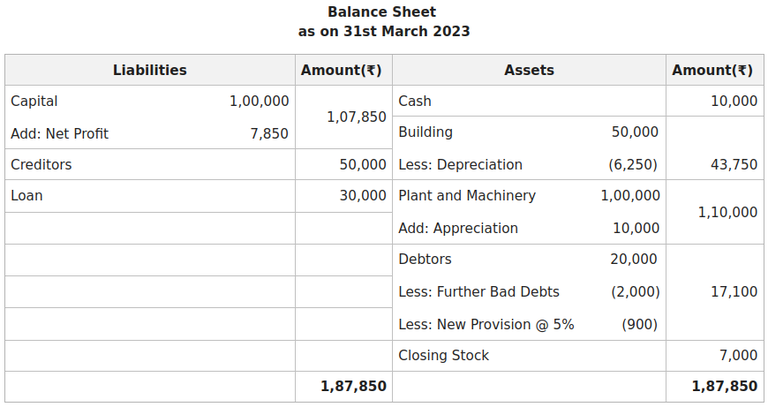768x407 pixels.
Task: Click the 'Debtors' label
Action: pyautogui.click(x=425, y=259)
